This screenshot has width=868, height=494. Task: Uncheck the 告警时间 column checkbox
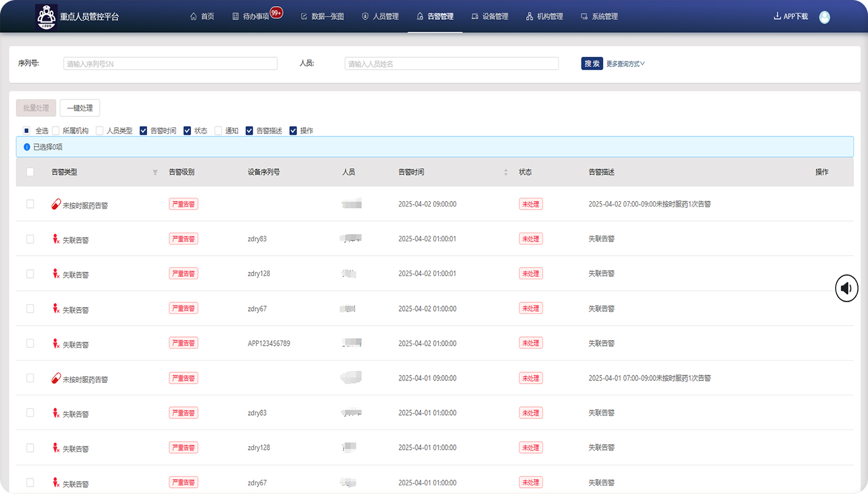143,131
